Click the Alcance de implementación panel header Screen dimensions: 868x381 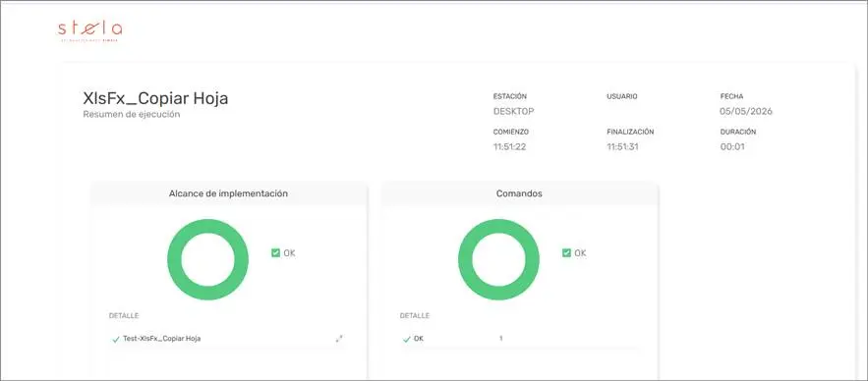pos(228,193)
